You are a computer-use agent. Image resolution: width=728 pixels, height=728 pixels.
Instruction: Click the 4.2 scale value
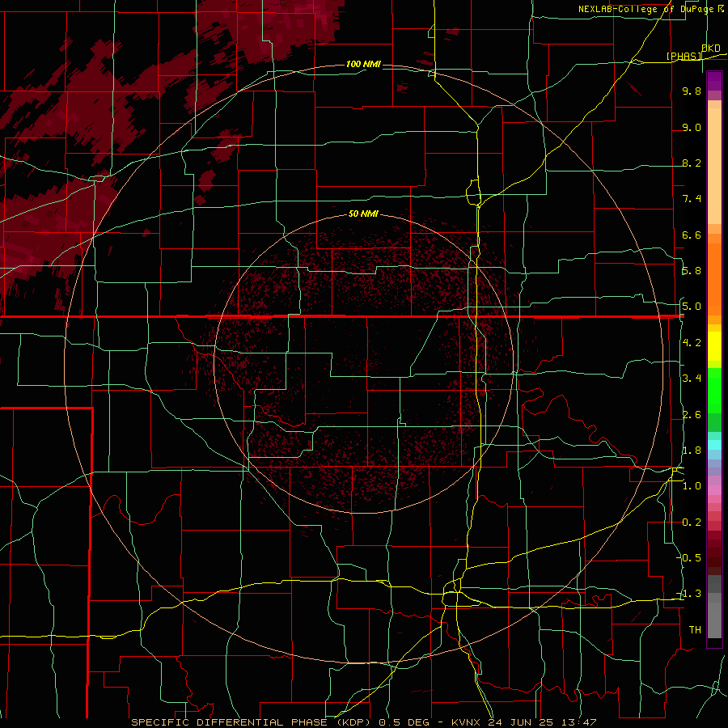point(692,343)
